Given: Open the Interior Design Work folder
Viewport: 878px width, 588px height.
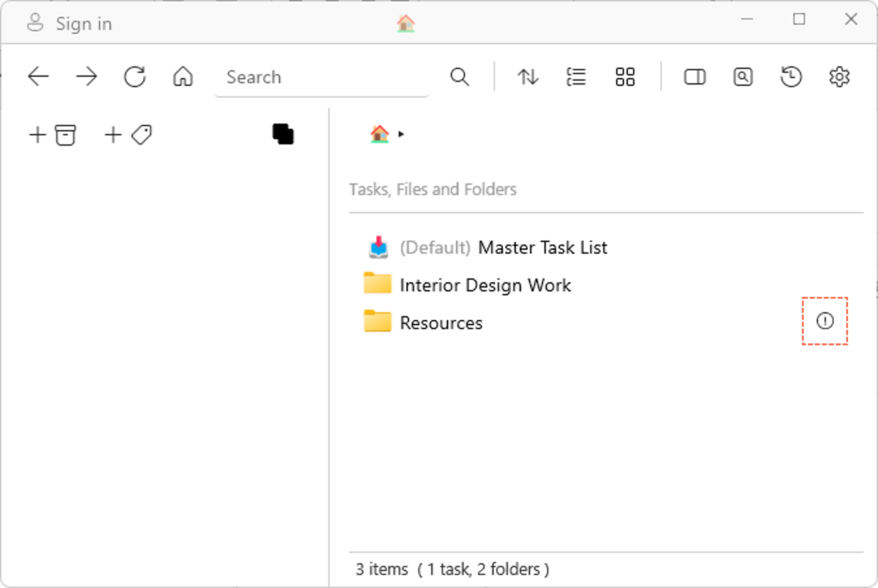Looking at the screenshot, I should pos(485,285).
